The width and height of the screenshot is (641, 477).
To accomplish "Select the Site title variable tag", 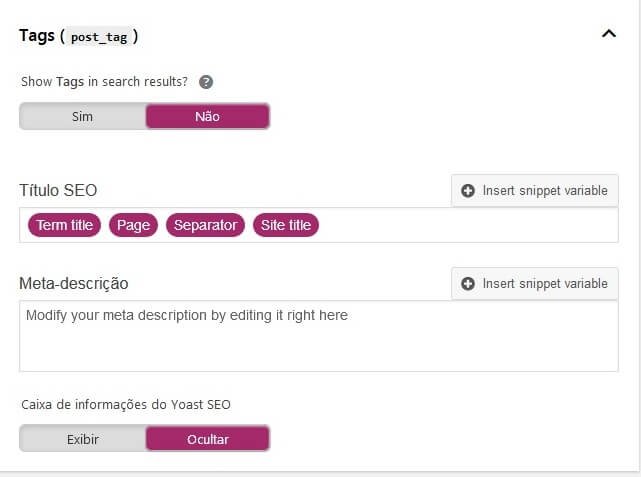I will (286, 225).
